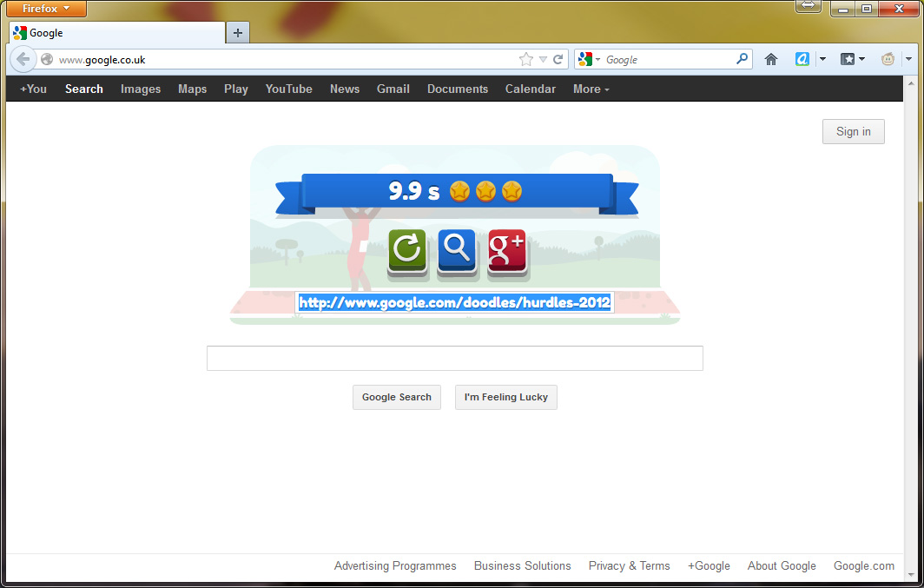Expand the address bar history dropdown arrow
Viewport: 924px width, 588px height.
click(543, 60)
